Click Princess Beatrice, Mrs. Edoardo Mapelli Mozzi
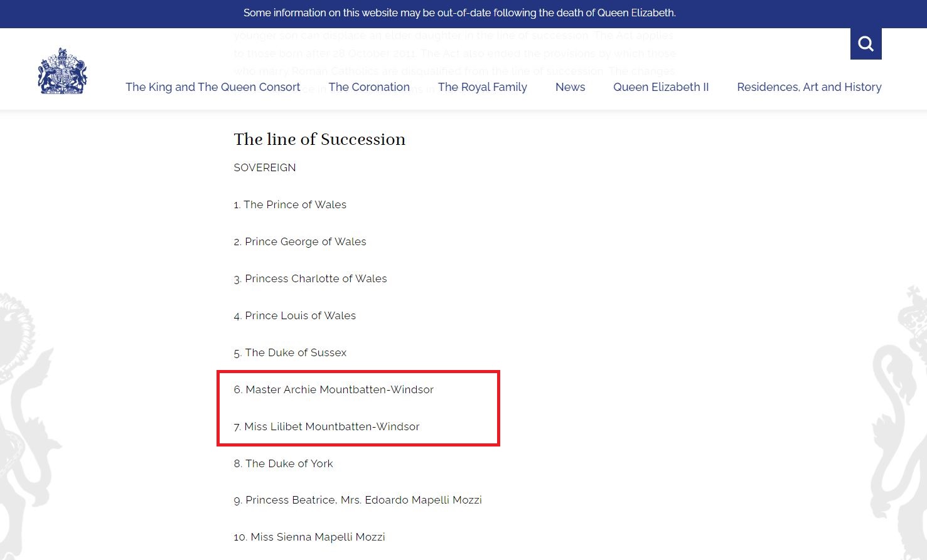Screen dimensions: 927x560 coord(358,500)
